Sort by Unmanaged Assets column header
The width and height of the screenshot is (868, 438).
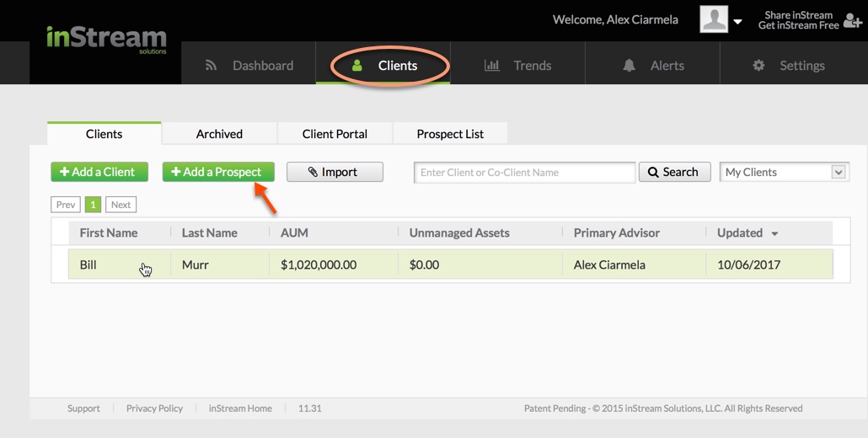(x=459, y=232)
